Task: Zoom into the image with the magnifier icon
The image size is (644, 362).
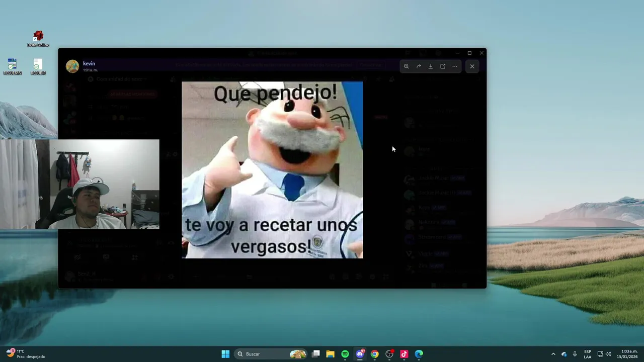Action: pos(407,66)
